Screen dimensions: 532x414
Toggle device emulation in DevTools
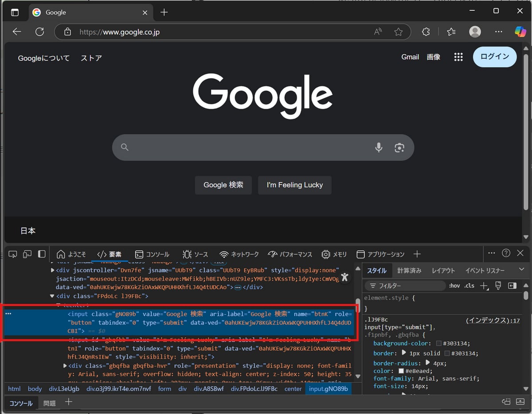27,254
